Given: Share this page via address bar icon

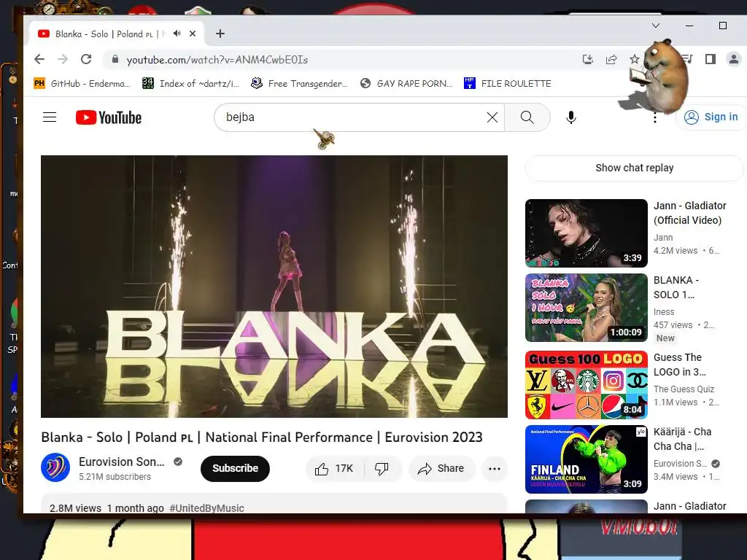Looking at the screenshot, I should coord(611,60).
